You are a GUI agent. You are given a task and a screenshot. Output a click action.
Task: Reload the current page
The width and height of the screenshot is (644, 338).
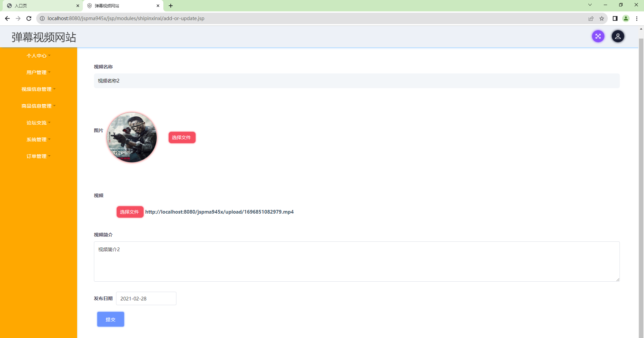[29, 18]
